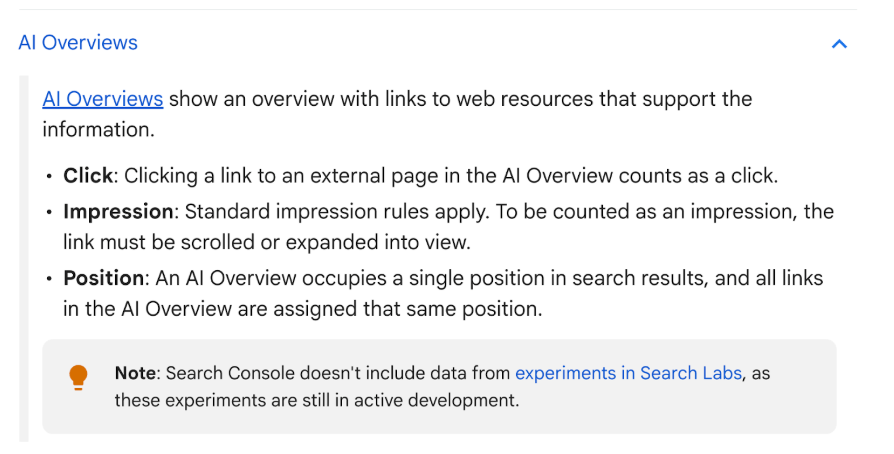Click the line about assigned same position
The image size is (894, 454).
pyautogui.click(x=303, y=309)
